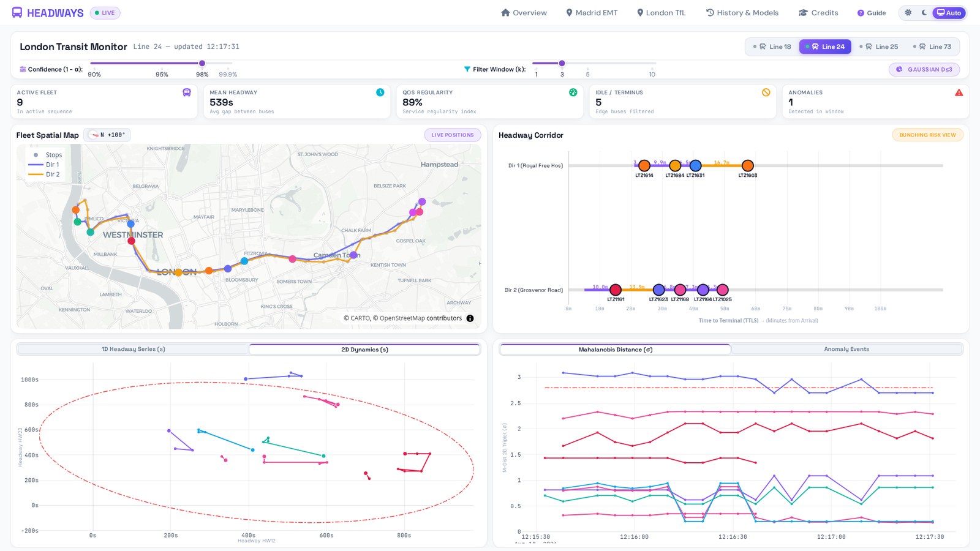Toggle Stops in map legend
Image resolution: width=980 pixels, height=551 pixels.
(x=46, y=155)
